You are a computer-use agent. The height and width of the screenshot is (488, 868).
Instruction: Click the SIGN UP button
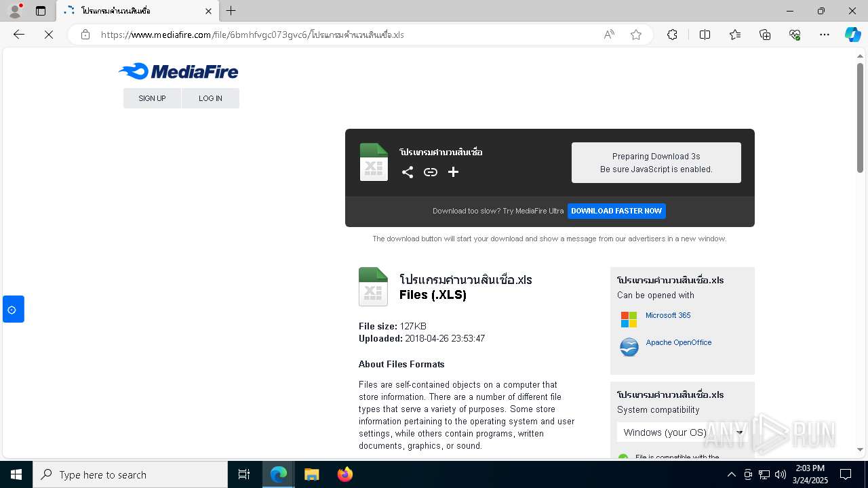coord(152,98)
